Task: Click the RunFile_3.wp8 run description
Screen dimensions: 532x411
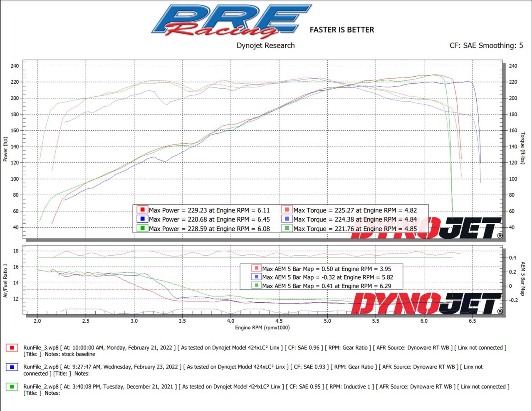Action: pyautogui.click(x=265, y=351)
